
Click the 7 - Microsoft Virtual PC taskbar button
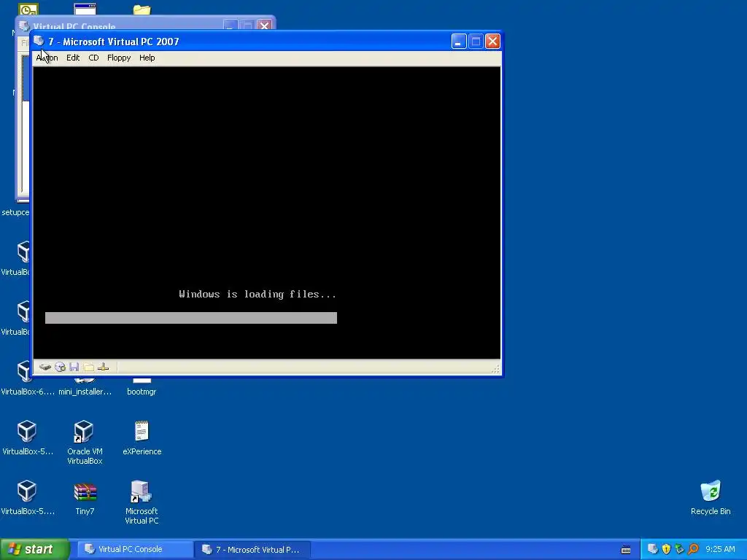click(x=252, y=550)
